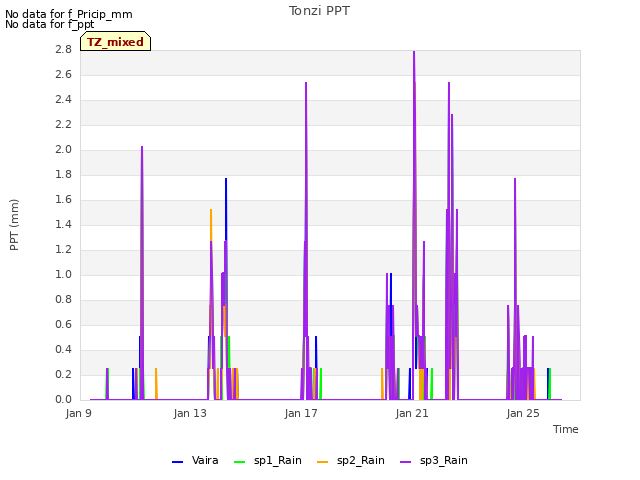Screen dimensions: 640x480
Task: Click the Jan 21 x-axis tick label
Action: coord(412,413)
